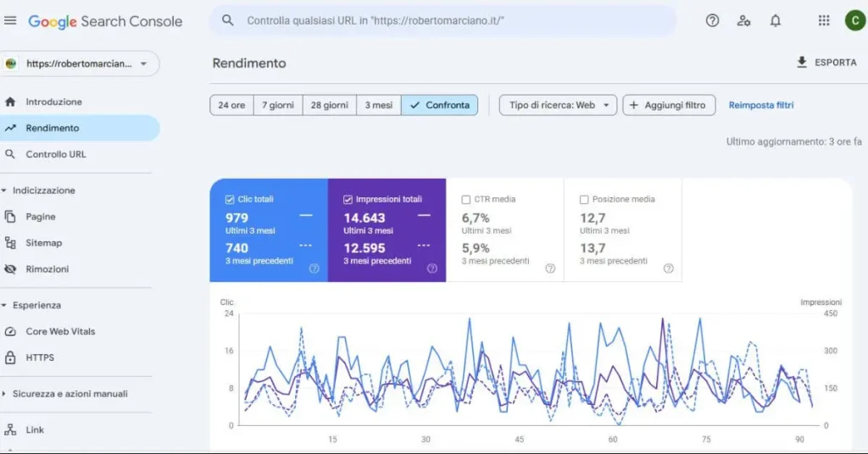The image size is (868, 454).
Task: Select the 28 giorni date range
Action: click(329, 105)
